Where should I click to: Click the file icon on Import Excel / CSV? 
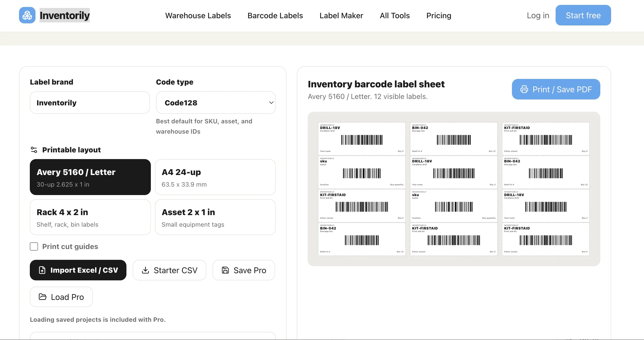42,270
